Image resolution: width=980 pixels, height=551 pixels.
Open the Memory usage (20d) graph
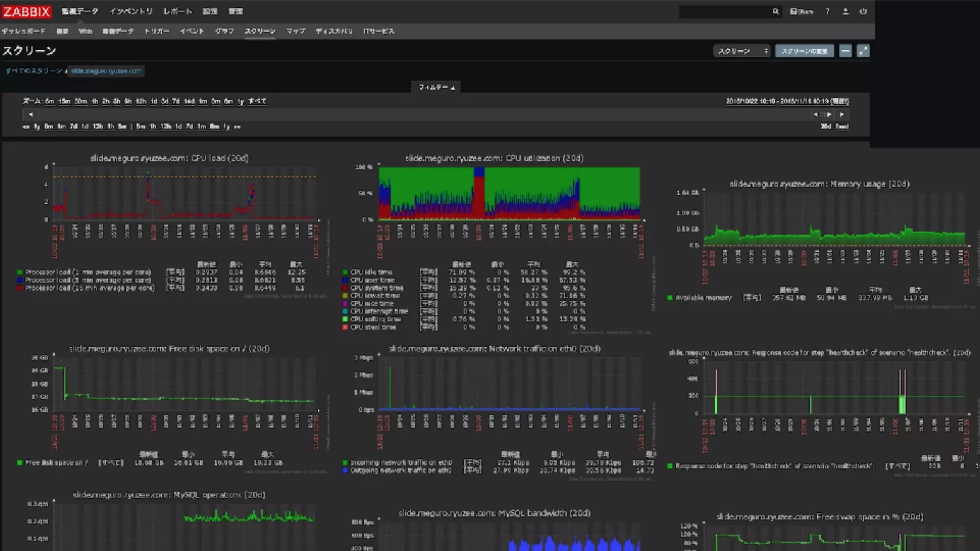click(834, 219)
